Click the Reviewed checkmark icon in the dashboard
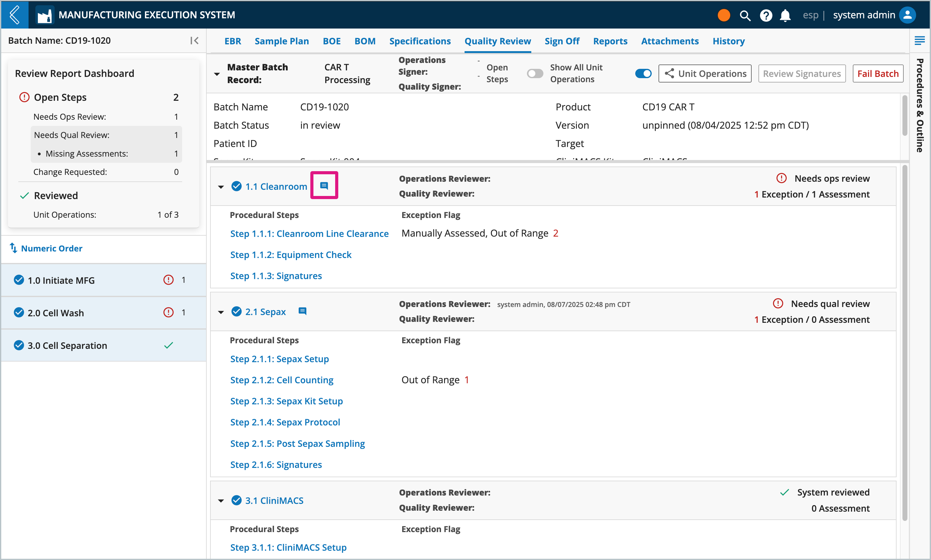Screen dimensions: 931x560 24,195
